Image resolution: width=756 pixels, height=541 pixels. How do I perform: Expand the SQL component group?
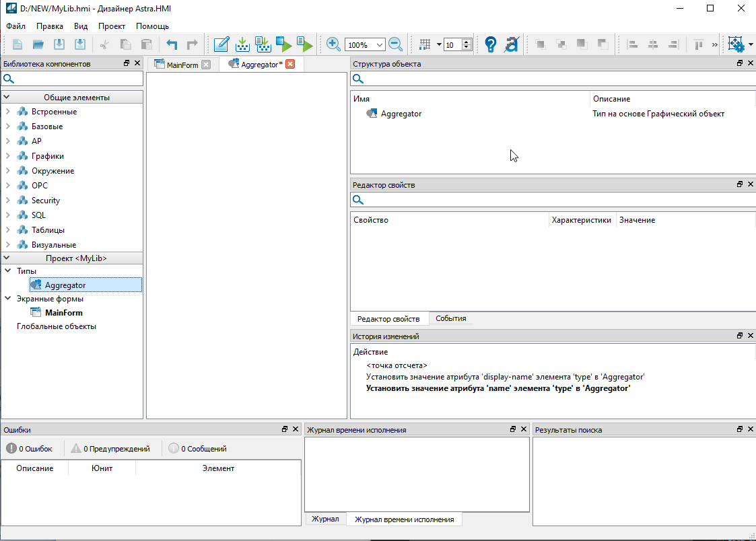7,215
